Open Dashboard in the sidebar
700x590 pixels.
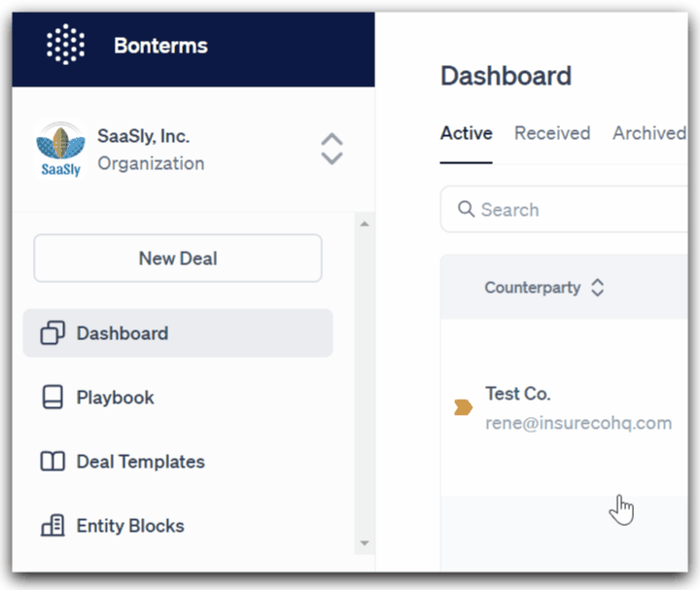tap(178, 333)
